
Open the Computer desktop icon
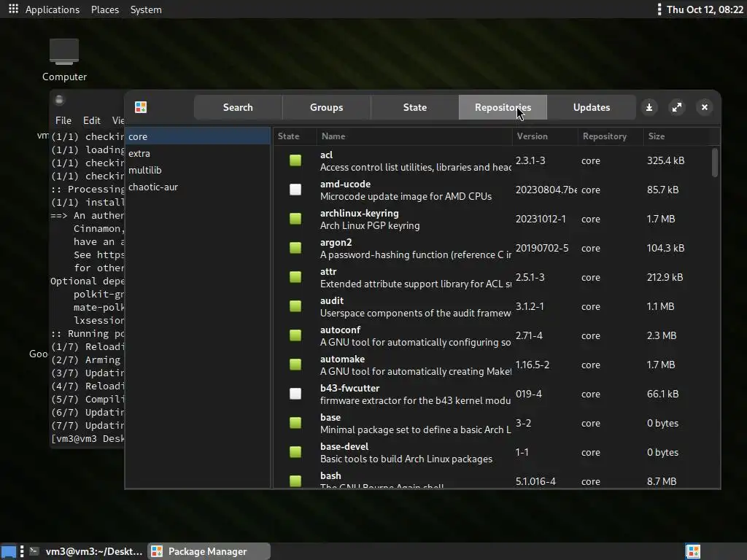64,60
